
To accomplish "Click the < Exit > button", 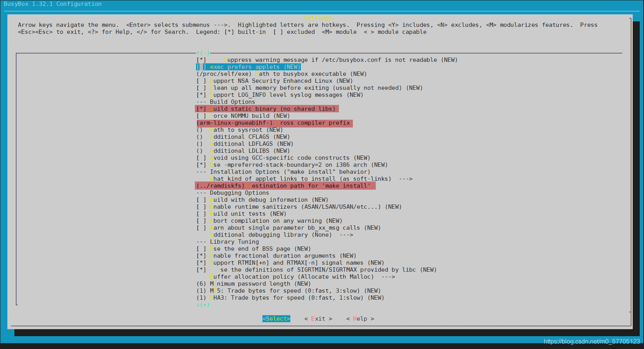I will 318,319.
